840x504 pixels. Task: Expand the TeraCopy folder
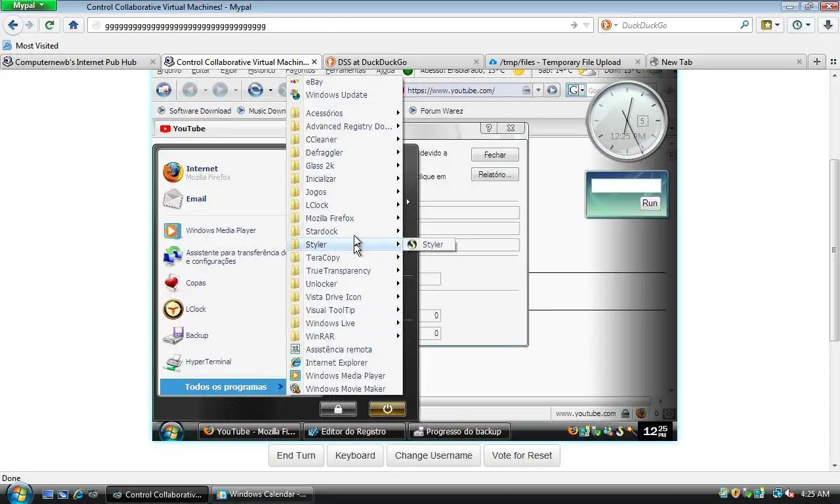coord(345,258)
